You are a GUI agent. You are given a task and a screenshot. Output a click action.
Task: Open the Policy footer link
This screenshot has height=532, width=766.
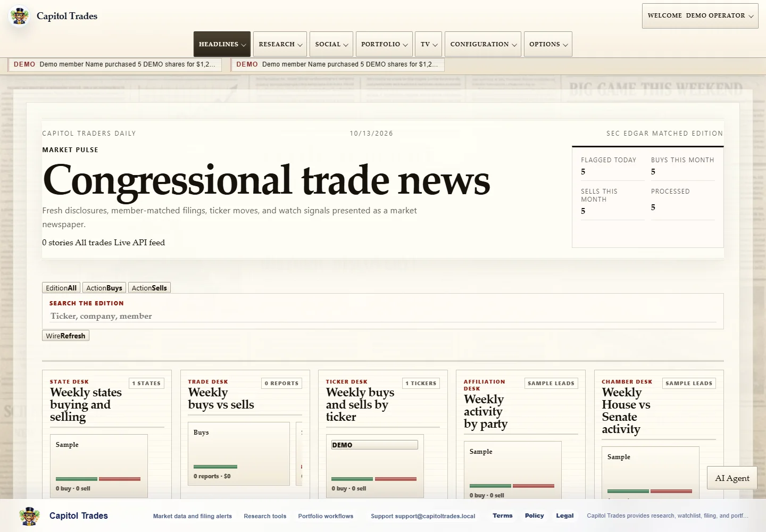pyautogui.click(x=535, y=516)
